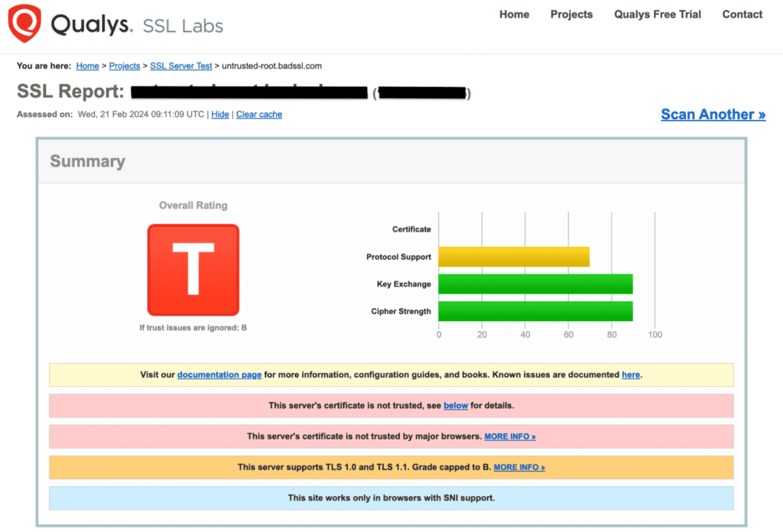Image resolution: width=783 pixels, height=532 pixels.
Task: Click the Key Exchange chart label
Action: coord(404,284)
